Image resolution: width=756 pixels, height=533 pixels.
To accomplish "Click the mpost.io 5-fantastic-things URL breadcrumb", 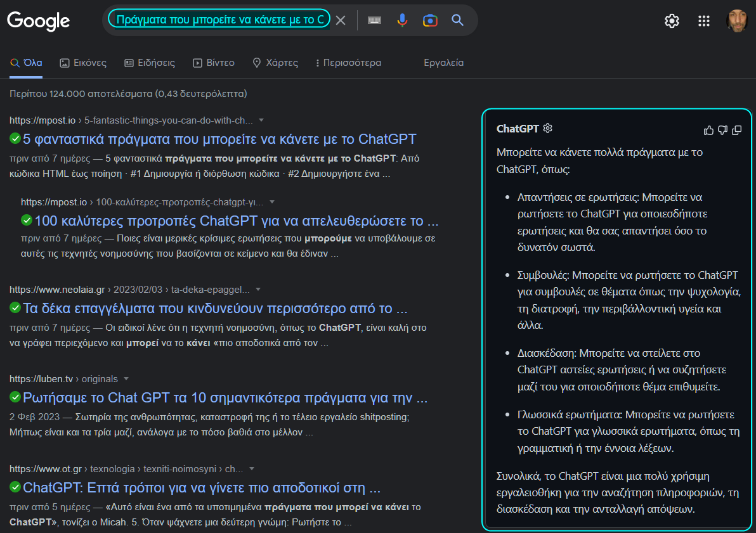I will 131,120.
